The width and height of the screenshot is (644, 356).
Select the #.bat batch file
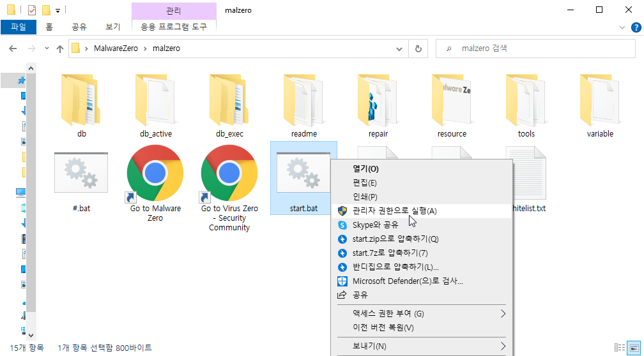tap(81, 172)
